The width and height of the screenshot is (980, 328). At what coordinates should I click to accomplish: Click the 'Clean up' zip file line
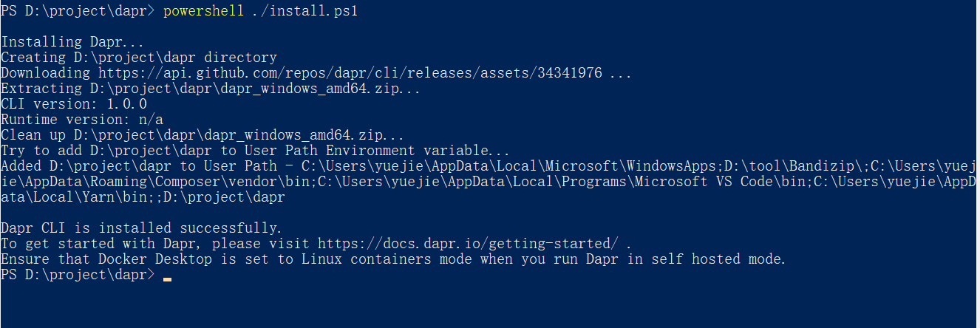click(x=203, y=135)
